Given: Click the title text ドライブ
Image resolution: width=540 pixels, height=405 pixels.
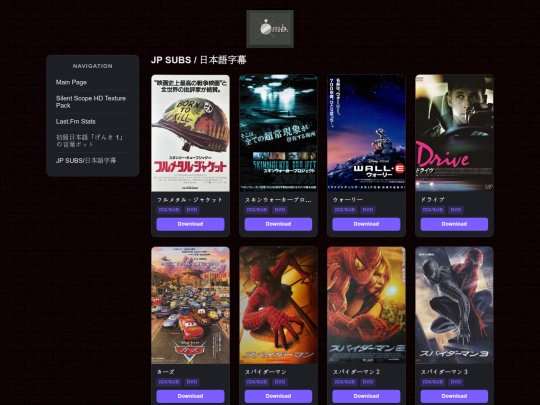Looking at the screenshot, I should click(x=433, y=200).
